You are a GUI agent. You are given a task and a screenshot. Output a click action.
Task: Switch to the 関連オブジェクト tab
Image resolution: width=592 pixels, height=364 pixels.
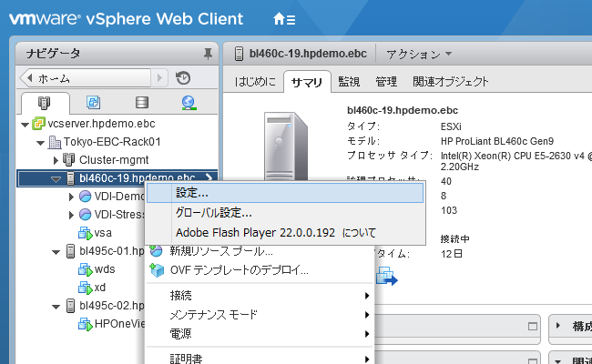click(x=451, y=82)
